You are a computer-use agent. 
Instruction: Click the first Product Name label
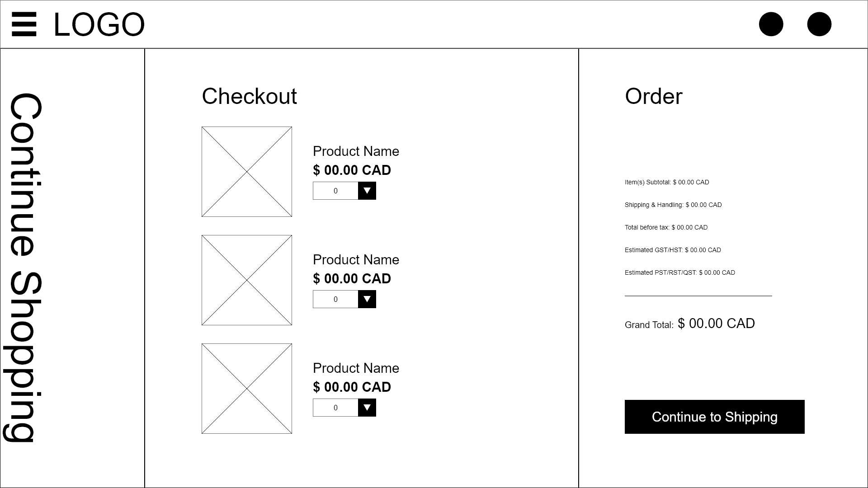click(x=356, y=151)
